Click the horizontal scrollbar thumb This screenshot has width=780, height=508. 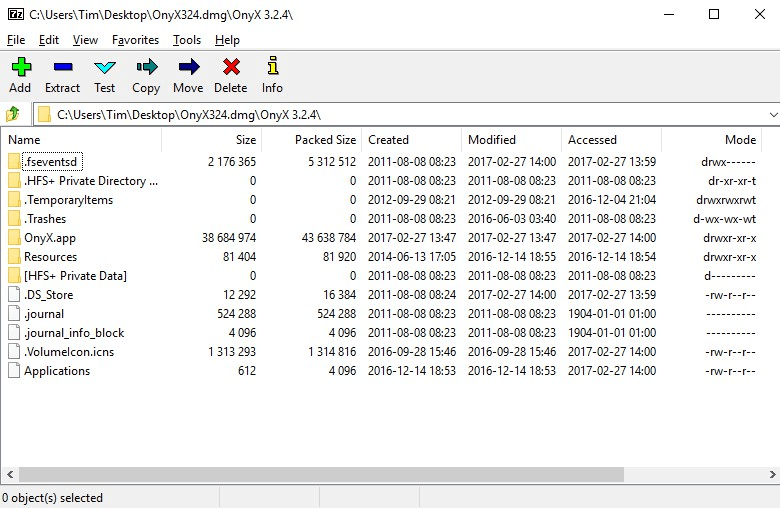point(321,474)
